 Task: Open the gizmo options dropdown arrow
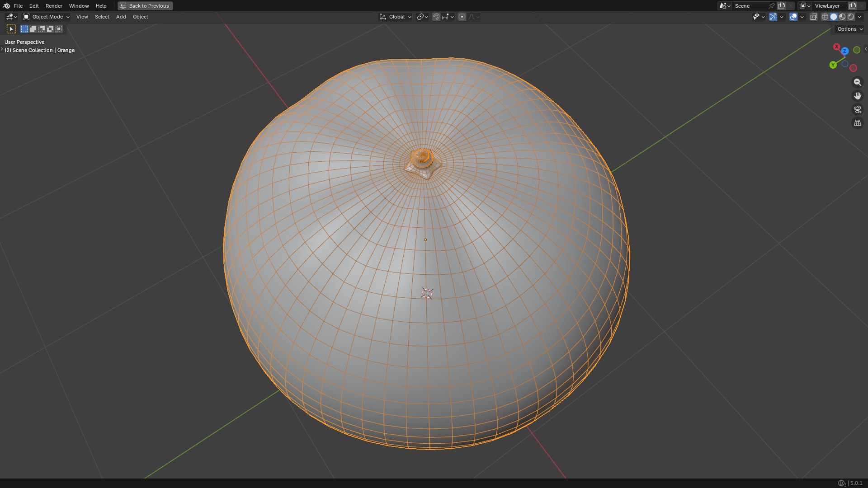(x=782, y=17)
